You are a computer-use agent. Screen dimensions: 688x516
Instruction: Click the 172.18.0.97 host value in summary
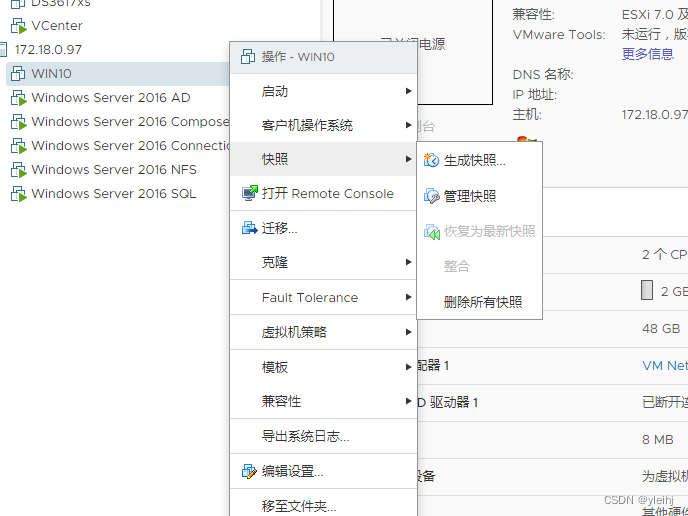(x=655, y=115)
